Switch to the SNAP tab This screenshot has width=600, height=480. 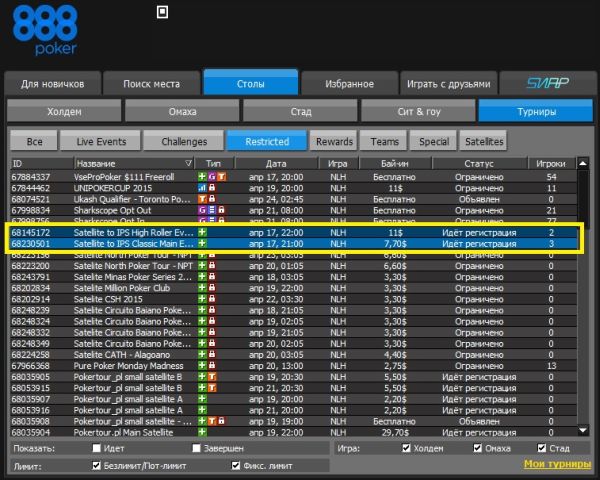click(x=547, y=83)
